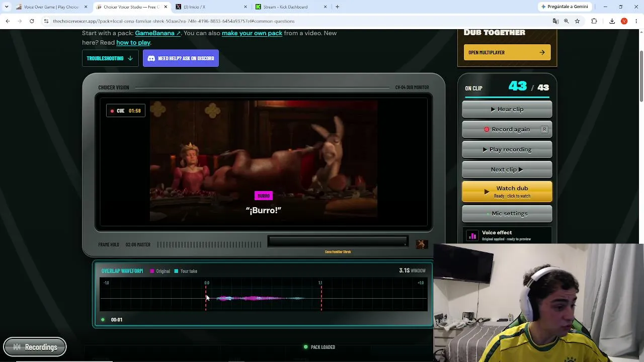Open the Chrome profile avatar
Viewport: 644px width, 362px height.
pos(624,21)
